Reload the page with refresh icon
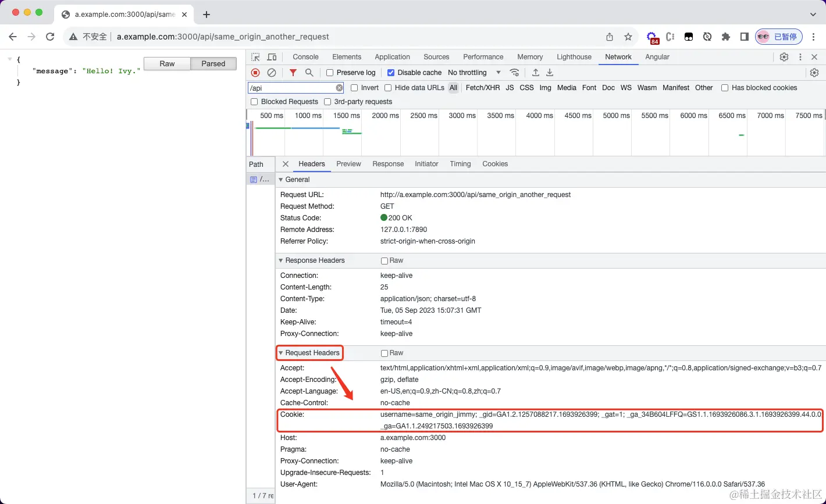 50,37
